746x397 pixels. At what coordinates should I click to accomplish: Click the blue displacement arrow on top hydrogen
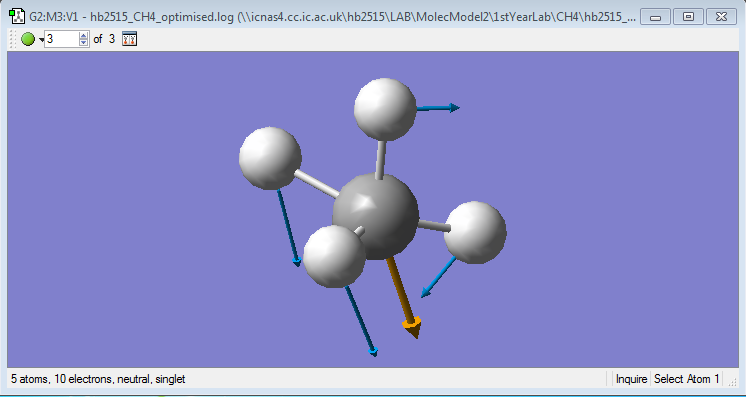439,108
